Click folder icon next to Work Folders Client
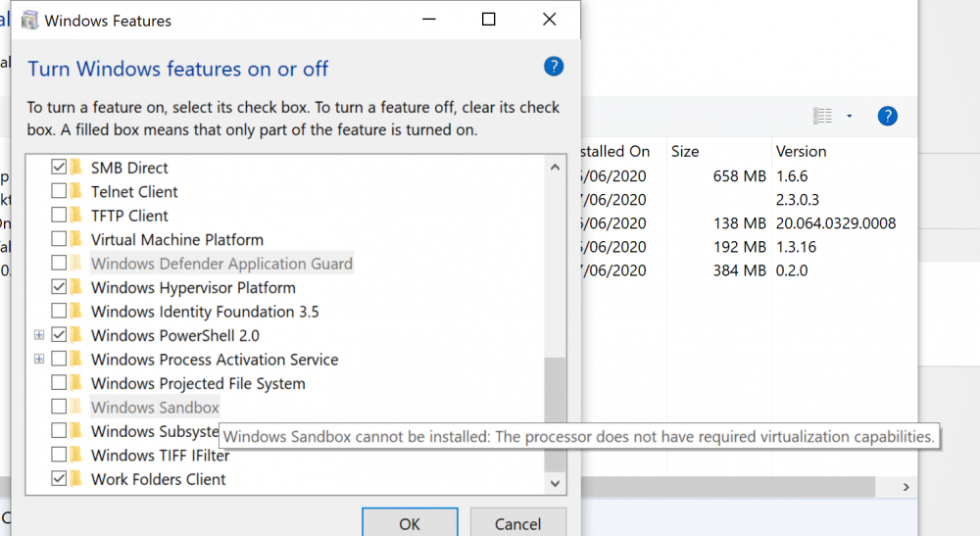This screenshot has height=536, width=980. coord(76,479)
